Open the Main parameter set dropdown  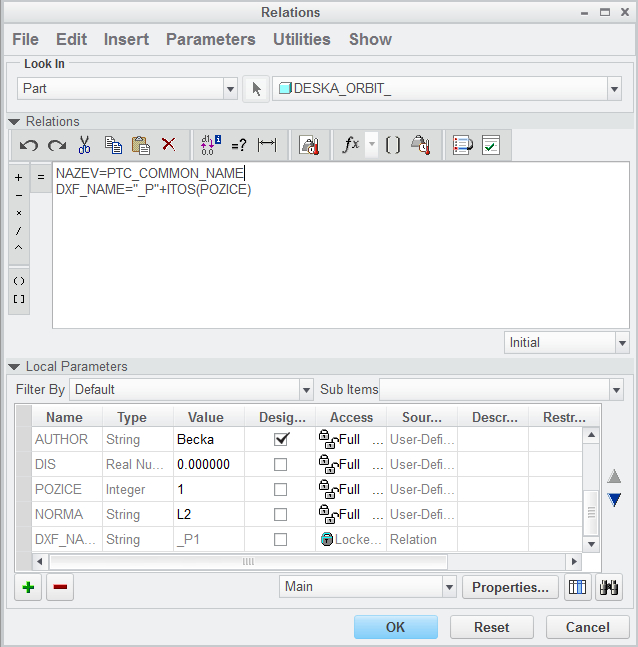click(x=449, y=587)
